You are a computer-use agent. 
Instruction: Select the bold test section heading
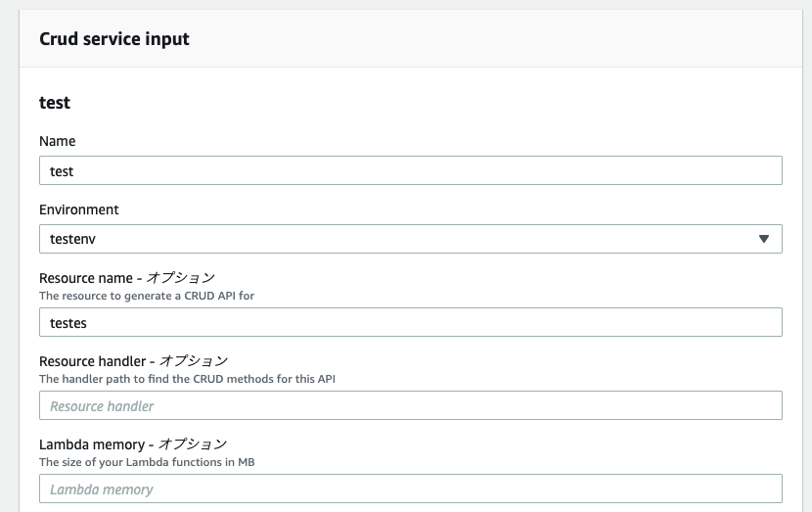click(x=55, y=102)
